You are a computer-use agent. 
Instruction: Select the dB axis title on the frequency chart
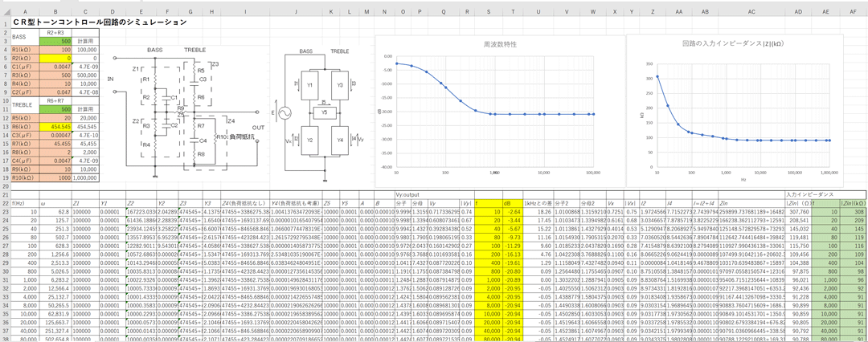[381, 111]
